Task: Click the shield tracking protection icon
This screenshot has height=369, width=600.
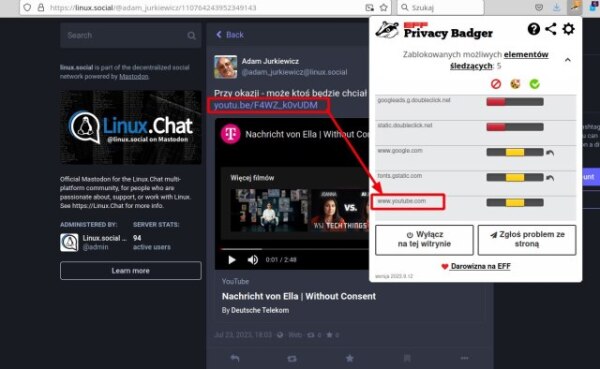Action: click(27, 8)
